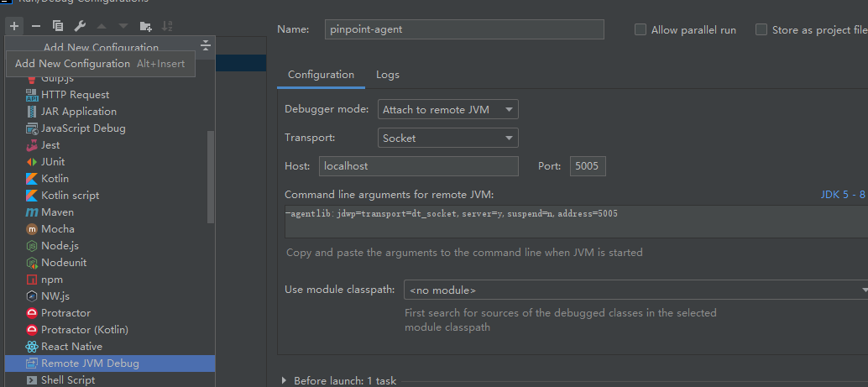The height and width of the screenshot is (387, 868).
Task: Click the Add New Configuration plus icon
Action: pyautogui.click(x=14, y=26)
